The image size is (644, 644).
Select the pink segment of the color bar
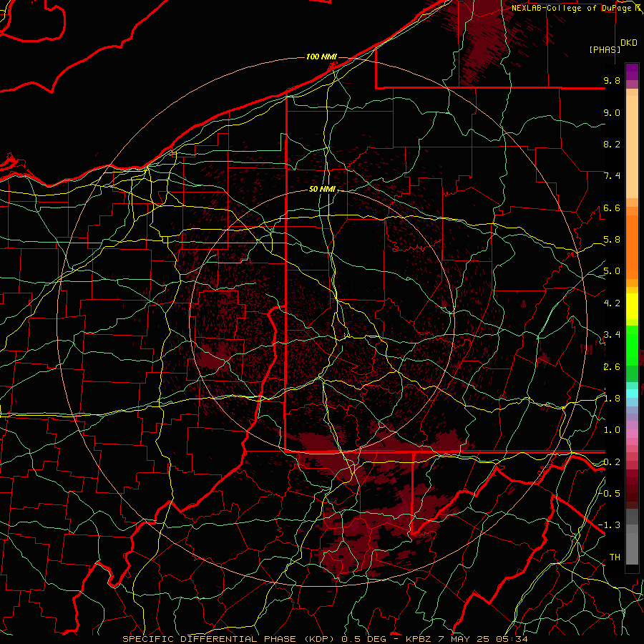632,434
